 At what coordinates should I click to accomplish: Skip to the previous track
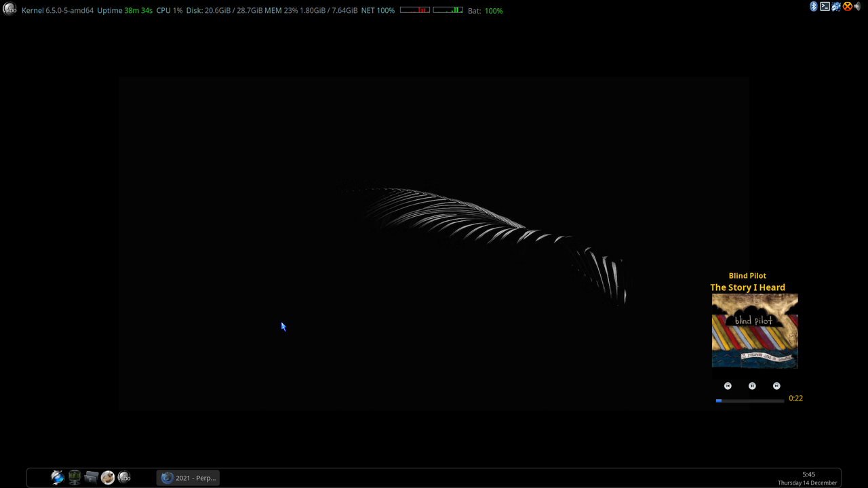pos(728,386)
